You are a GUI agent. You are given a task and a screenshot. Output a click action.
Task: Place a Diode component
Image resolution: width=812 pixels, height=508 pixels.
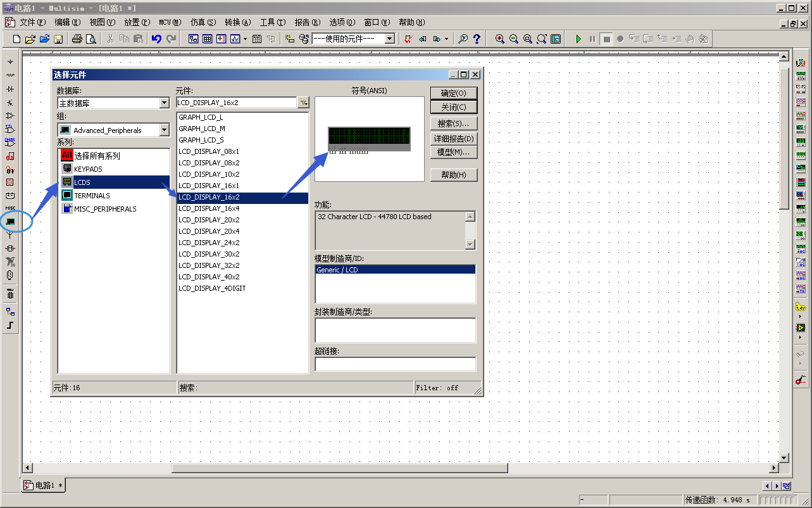coord(10,89)
